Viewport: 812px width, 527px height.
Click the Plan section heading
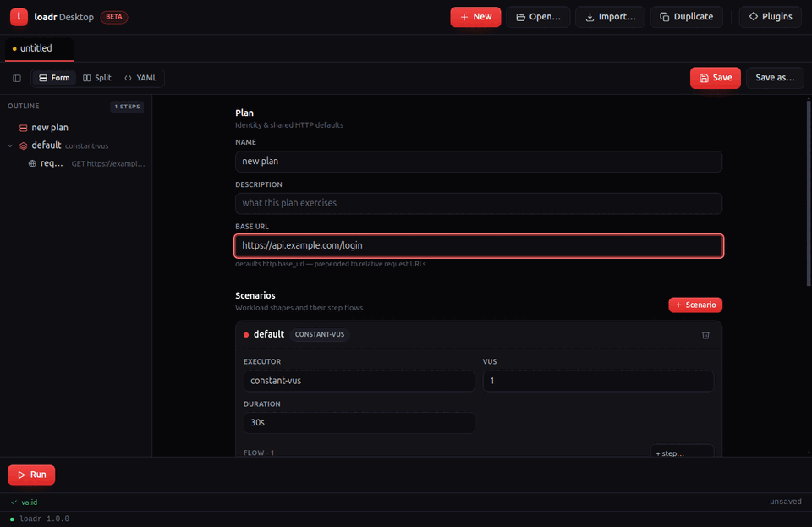click(244, 113)
